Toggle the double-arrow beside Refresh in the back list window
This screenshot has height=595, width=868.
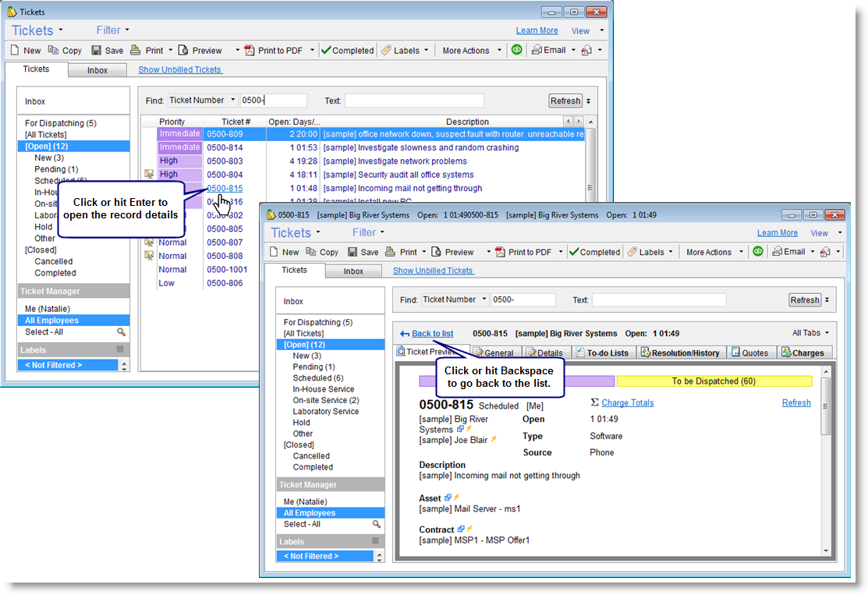coord(589,101)
